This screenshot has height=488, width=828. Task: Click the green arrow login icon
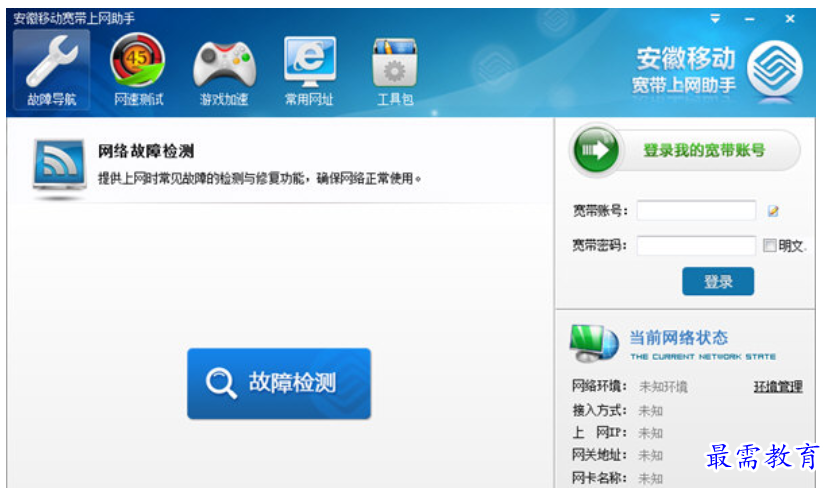[596, 151]
